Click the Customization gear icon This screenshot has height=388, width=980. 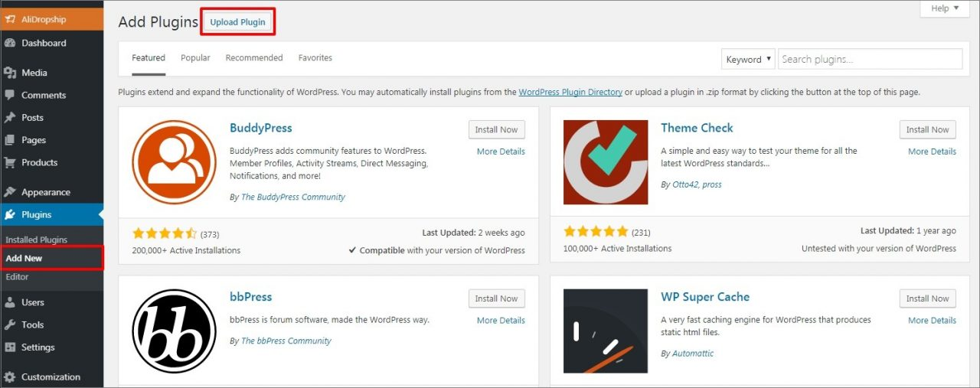tap(10, 377)
